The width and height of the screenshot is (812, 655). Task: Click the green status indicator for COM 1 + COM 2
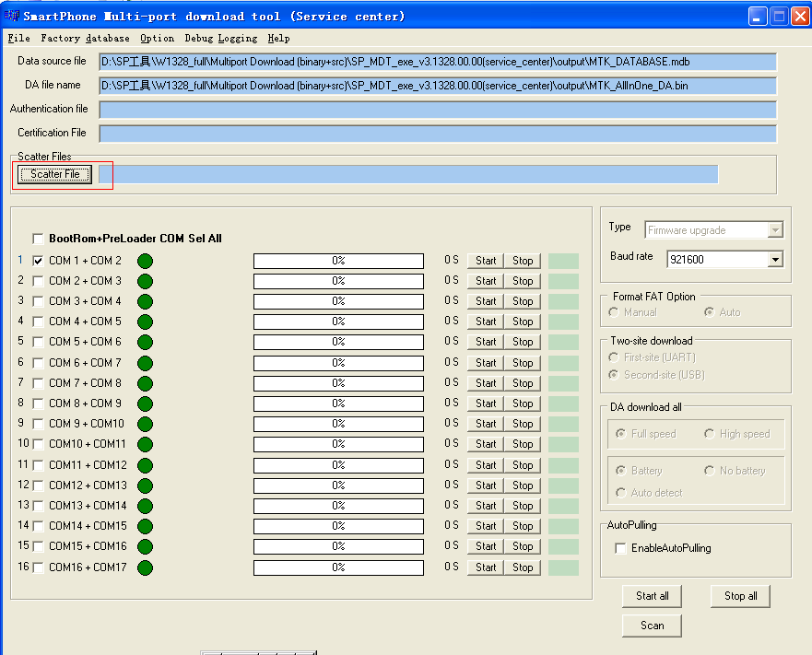145,261
